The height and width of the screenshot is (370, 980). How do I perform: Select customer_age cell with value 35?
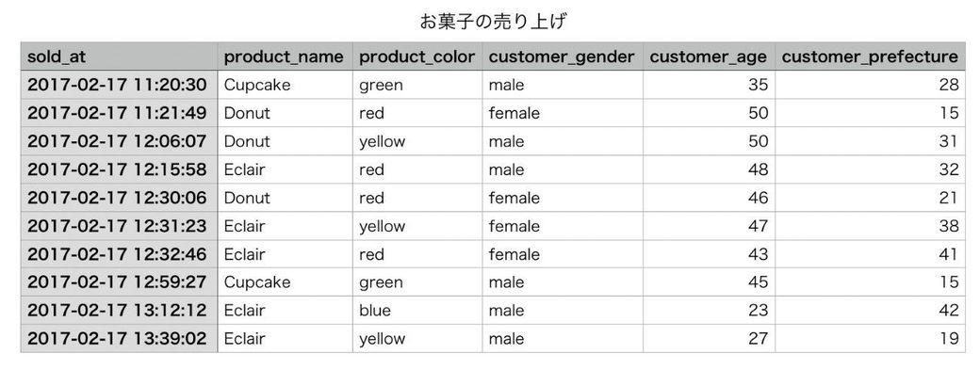click(x=709, y=85)
